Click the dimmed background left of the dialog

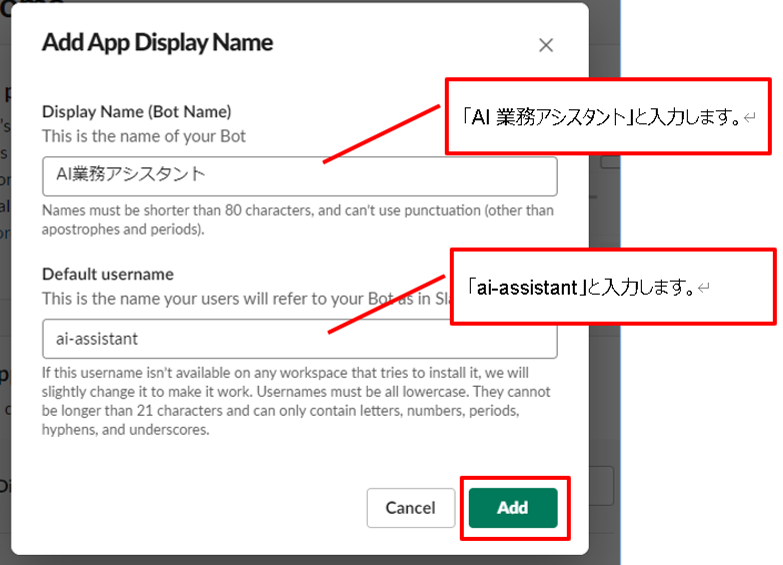pyautogui.click(x=10, y=300)
